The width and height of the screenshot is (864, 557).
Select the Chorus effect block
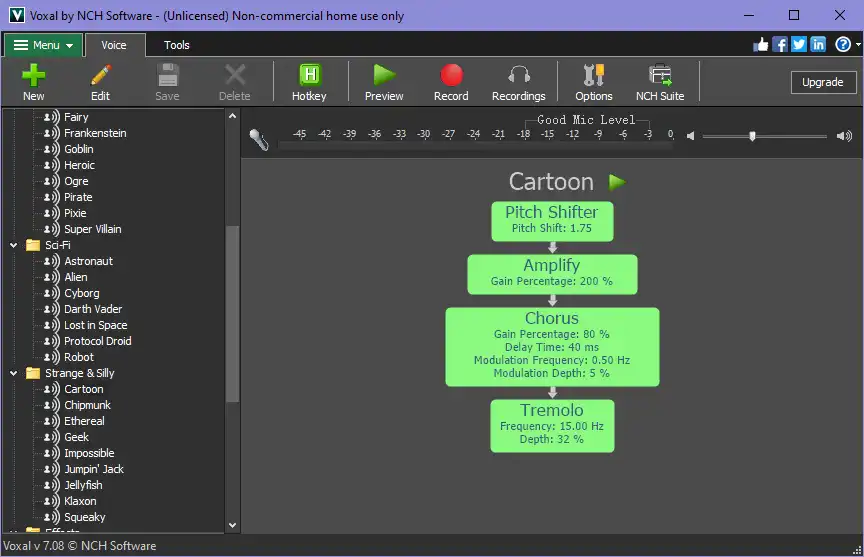pyautogui.click(x=552, y=347)
